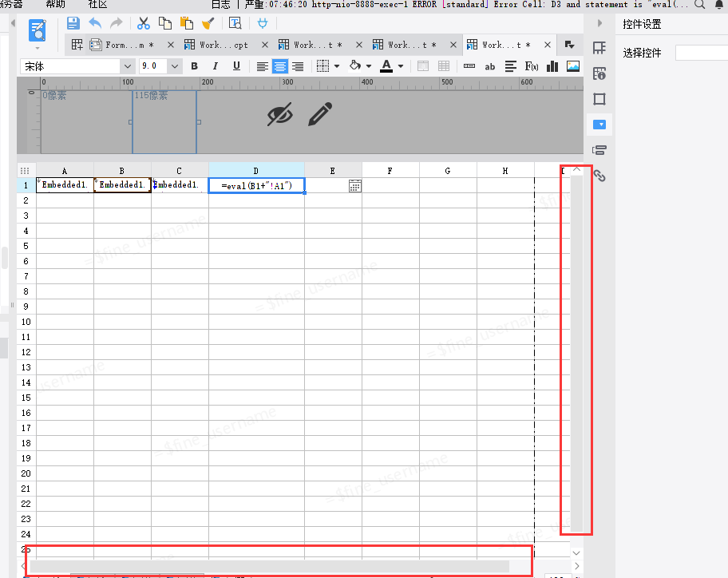This screenshot has height=578, width=728.
Task: Click the redo arrow icon
Action: tap(117, 23)
